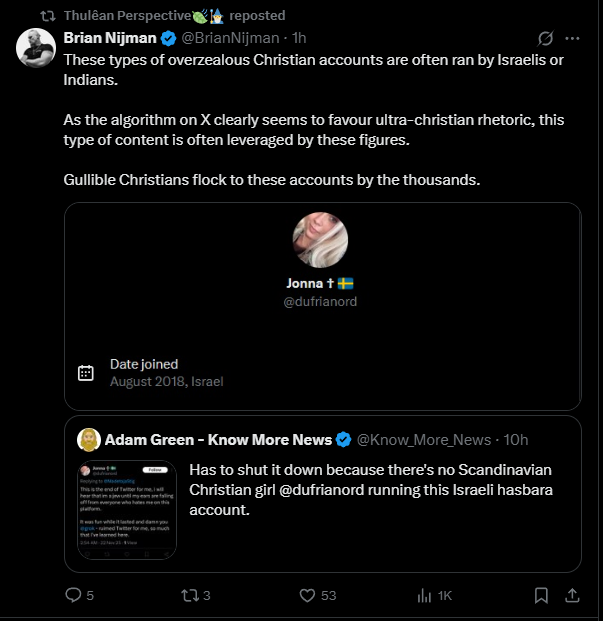Viewport: 603px width, 621px height.
Task: Like the post with heart icon
Action: (307, 595)
